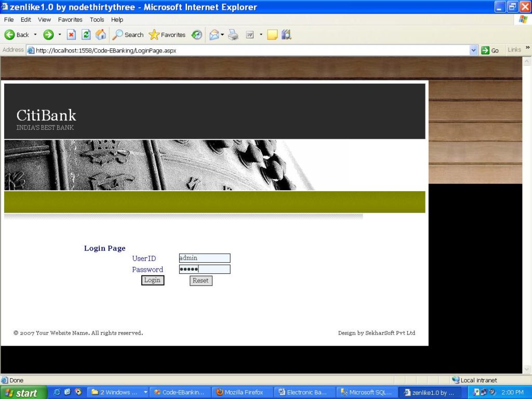Switch to Electronic Ba... Word taskbar item
The image size is (532, 399).
[x=304, y=393]
